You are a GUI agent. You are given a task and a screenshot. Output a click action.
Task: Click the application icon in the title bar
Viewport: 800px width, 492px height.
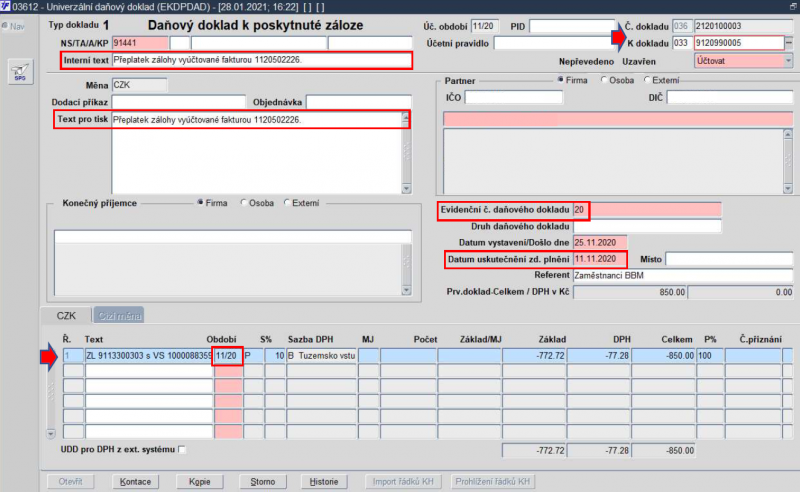5,6
